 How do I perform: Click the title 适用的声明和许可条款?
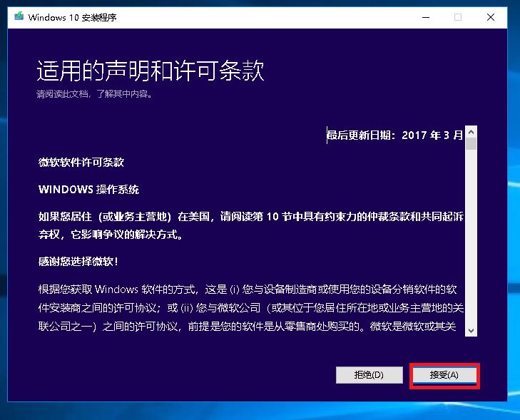[151, 71]
